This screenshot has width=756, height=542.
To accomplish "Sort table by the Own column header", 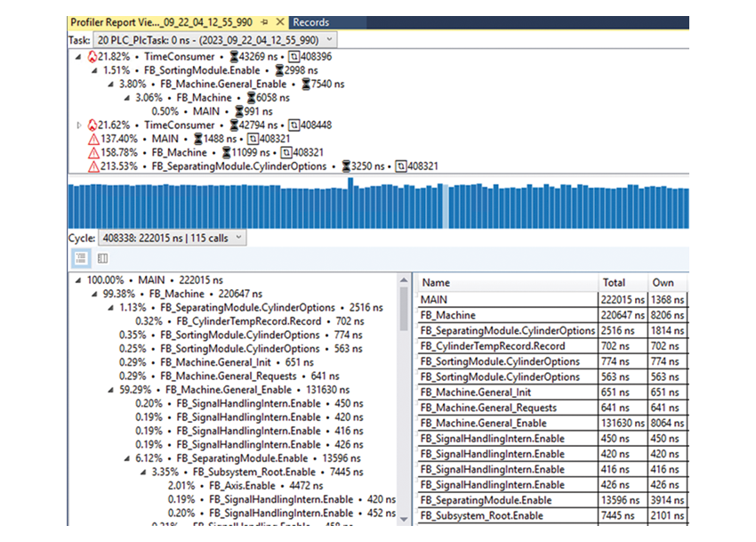I will 668,283.
